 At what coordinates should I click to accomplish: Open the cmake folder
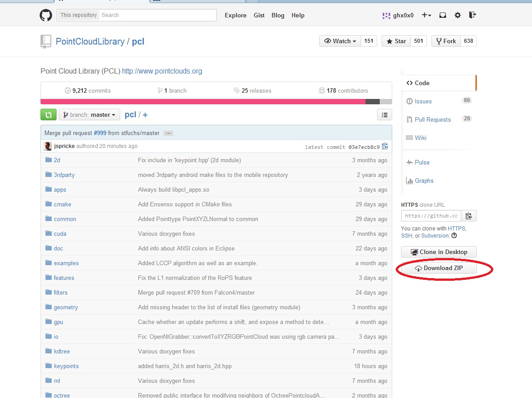(62, 205)
